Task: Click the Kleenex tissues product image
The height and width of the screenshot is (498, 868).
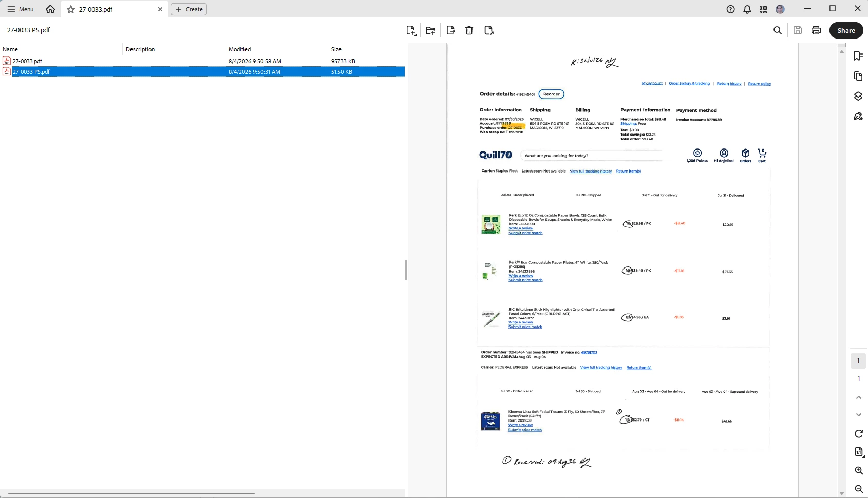Action: click(x=490, y=421)
